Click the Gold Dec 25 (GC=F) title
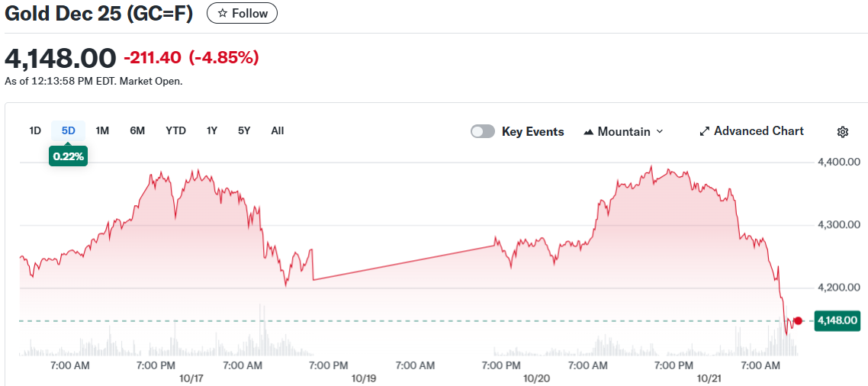 [x=99, y=14]
